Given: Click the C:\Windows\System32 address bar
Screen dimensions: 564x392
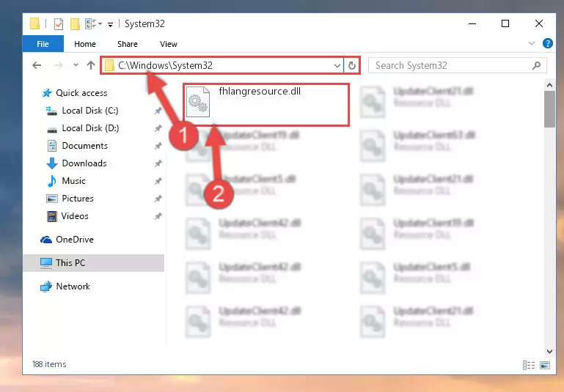Looking at the screenshot, I should [x=221, y=65].
